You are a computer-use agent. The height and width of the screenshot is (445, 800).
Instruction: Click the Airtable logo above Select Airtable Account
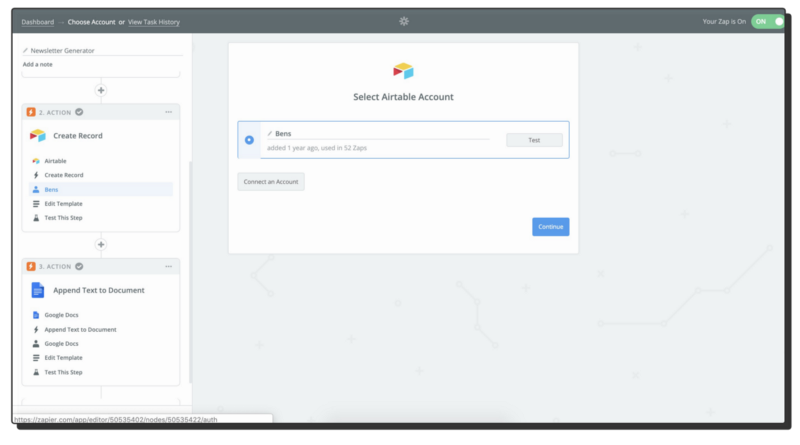(403, 70)
